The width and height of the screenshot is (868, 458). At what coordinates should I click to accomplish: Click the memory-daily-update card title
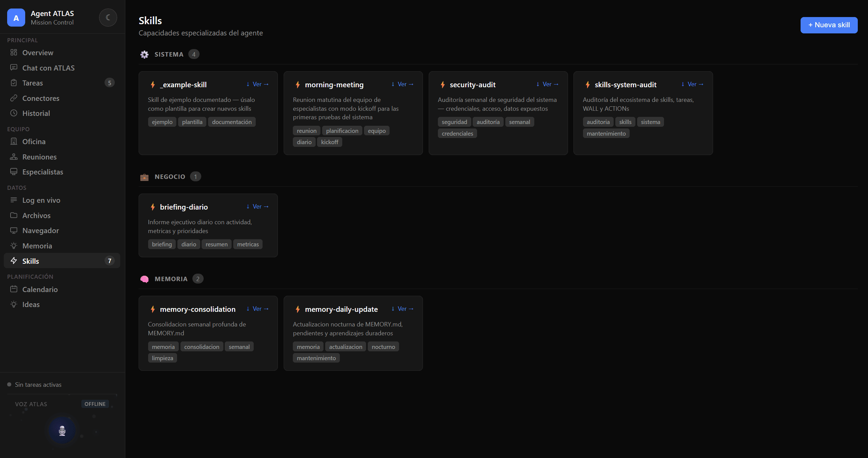[x=341, y=309]
